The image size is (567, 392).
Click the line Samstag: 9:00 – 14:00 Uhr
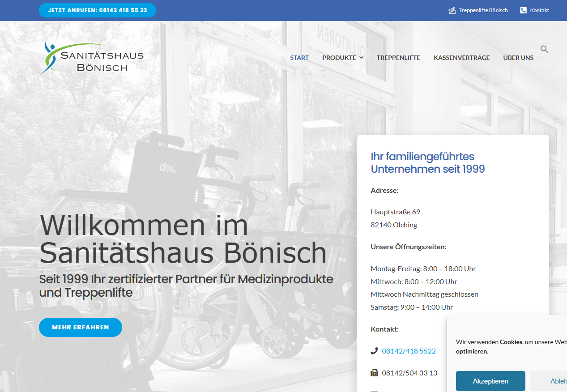tap(412, 307)
